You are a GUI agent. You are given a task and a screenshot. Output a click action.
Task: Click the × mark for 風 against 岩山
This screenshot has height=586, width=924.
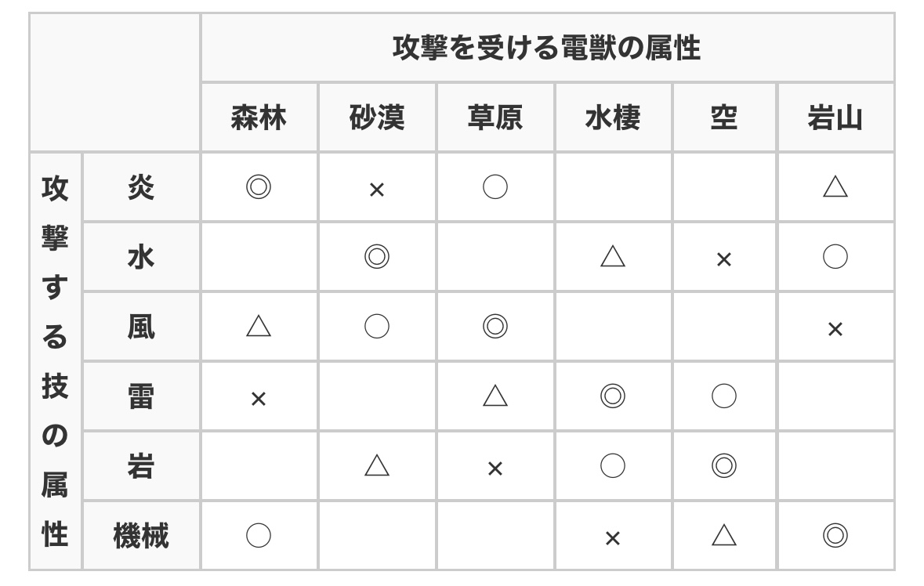pyautogui.click(x=835, y=329)
